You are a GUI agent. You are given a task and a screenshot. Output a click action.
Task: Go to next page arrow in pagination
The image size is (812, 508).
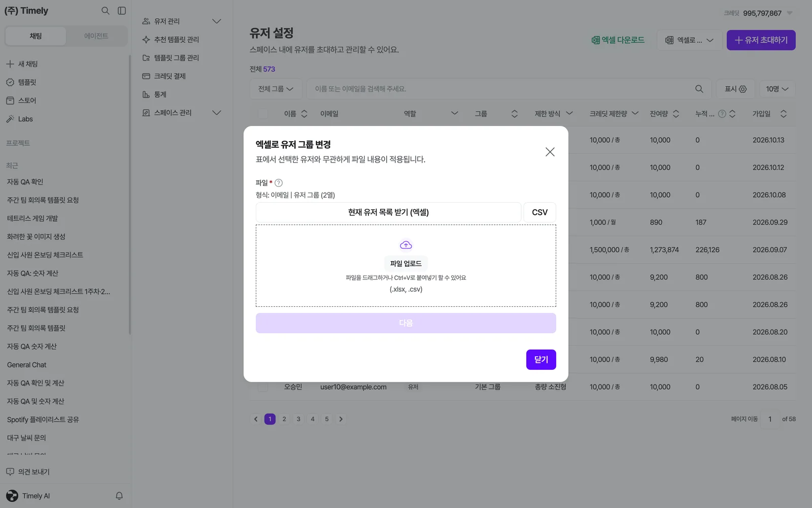coord(341,419)
